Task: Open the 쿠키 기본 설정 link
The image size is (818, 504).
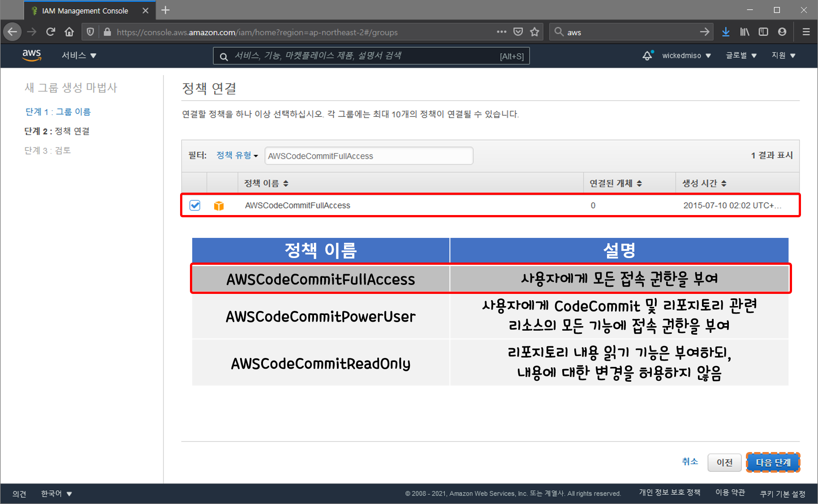Action: pyautogui.click(x=782, y=494)
